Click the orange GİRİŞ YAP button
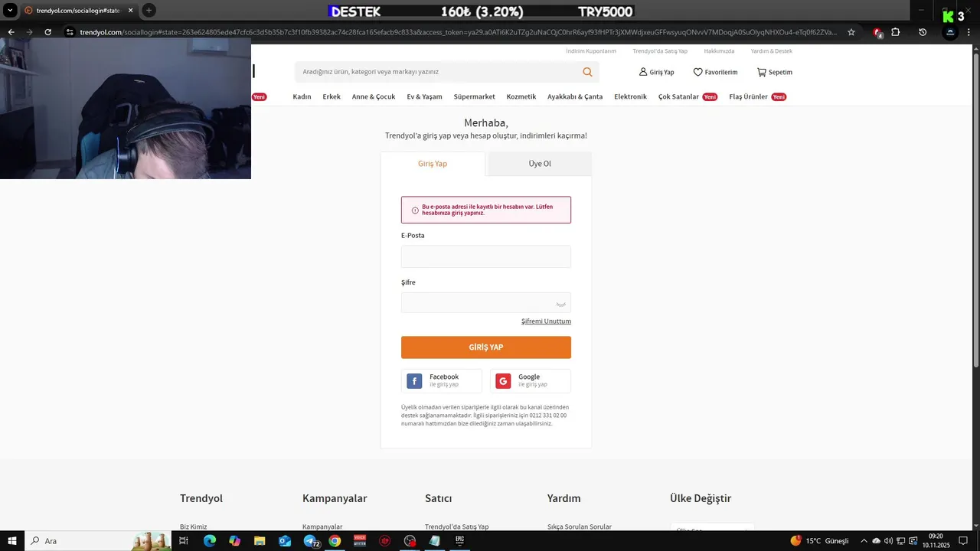This screenshot has height=551, width=980. (486, 347)
